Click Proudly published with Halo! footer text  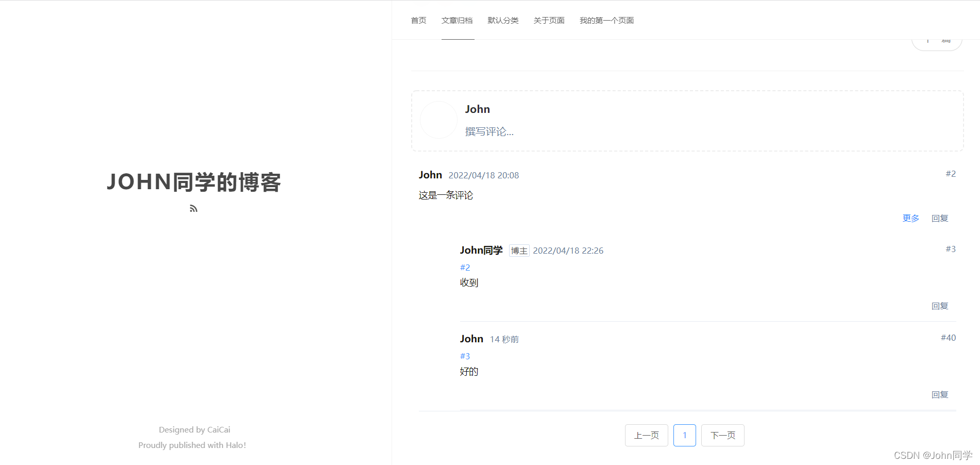[192, 445]
